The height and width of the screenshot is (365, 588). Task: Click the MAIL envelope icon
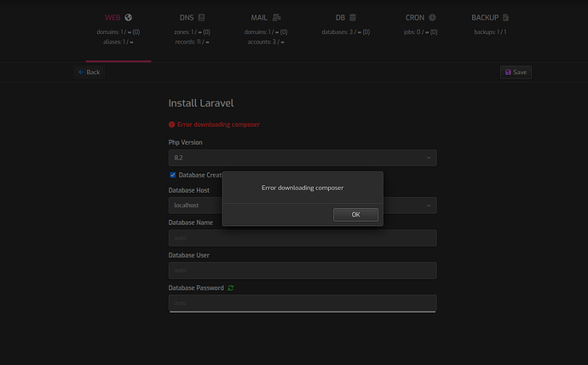276,18
